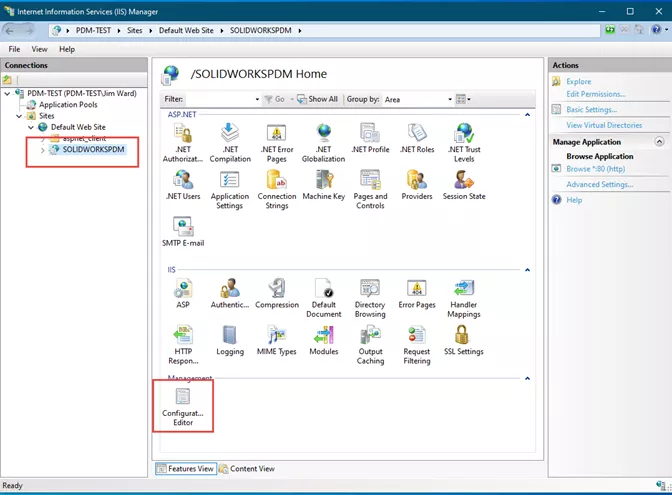The width and height of the screenshot is (672, 495).
Task: Open .NET Profile feature
Action: tap(370, 138)
